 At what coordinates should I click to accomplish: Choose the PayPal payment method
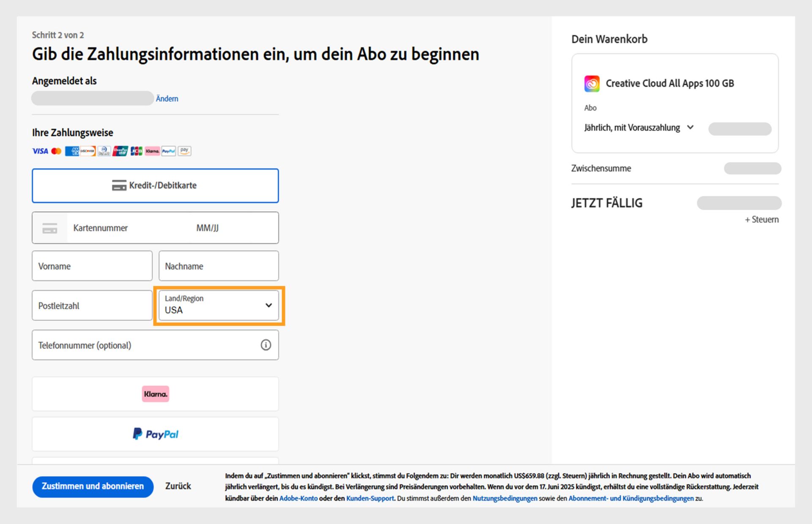[155, 434]
